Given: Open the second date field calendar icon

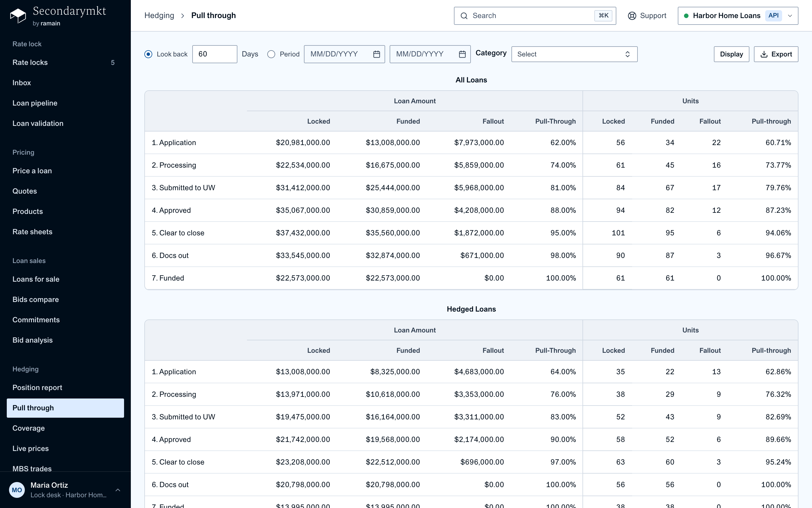Looking at the screenshot, I should [462, 54].
